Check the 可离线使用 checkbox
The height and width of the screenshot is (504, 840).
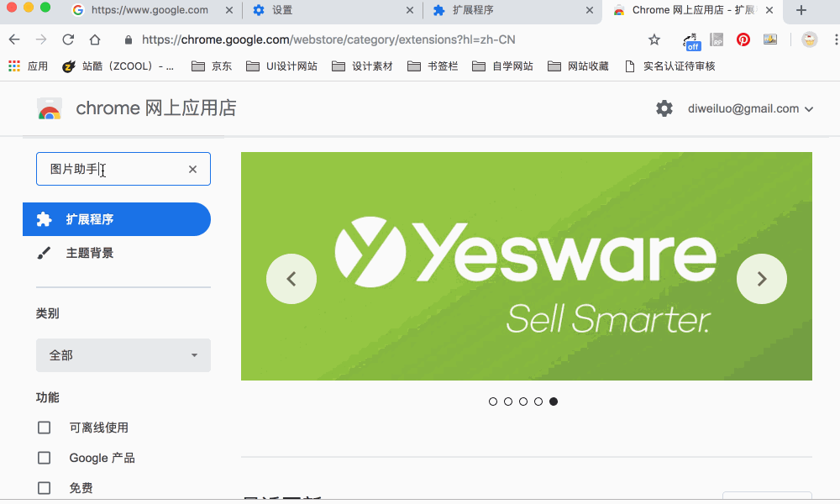pos(44,428)
